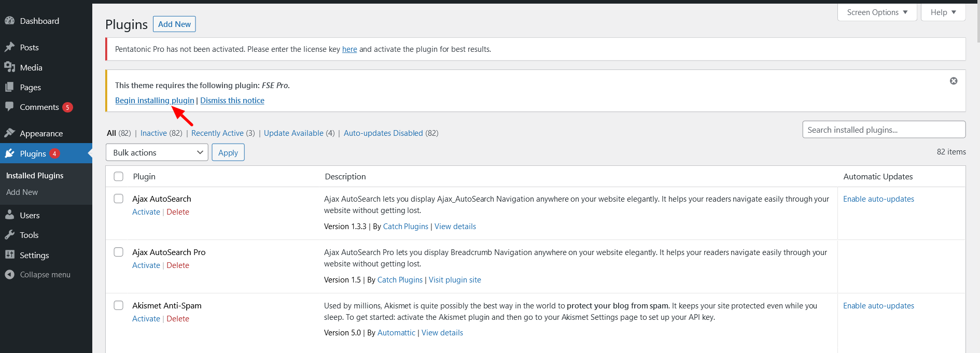Click the Appearance paintbrush icon
The height and width of the screenshot is (353, 980).
point(9,133)
